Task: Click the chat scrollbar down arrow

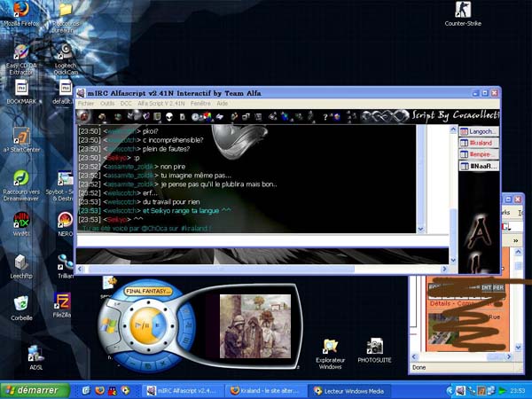Action: 420,229
